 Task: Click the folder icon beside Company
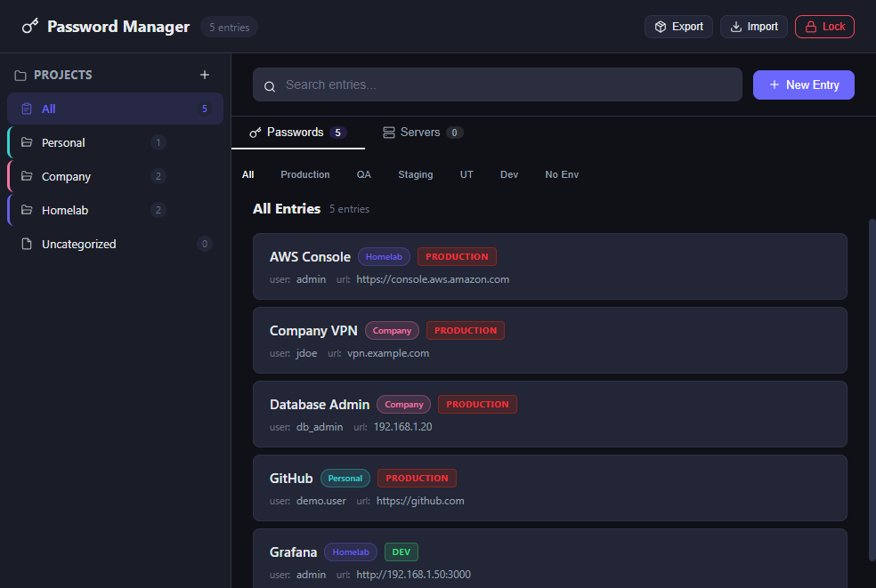pyautogui.click(x=26, y=176)
